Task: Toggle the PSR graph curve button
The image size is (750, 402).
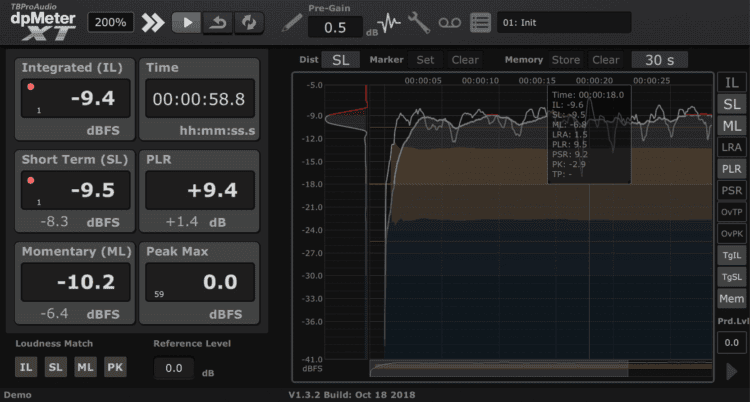Action: (x=732, y=190)
